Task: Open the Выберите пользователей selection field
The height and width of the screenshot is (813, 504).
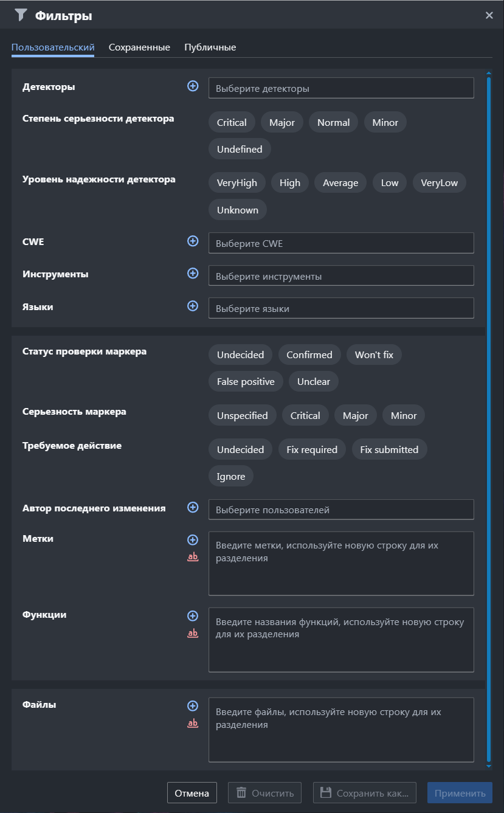Action: coord(341,510)
